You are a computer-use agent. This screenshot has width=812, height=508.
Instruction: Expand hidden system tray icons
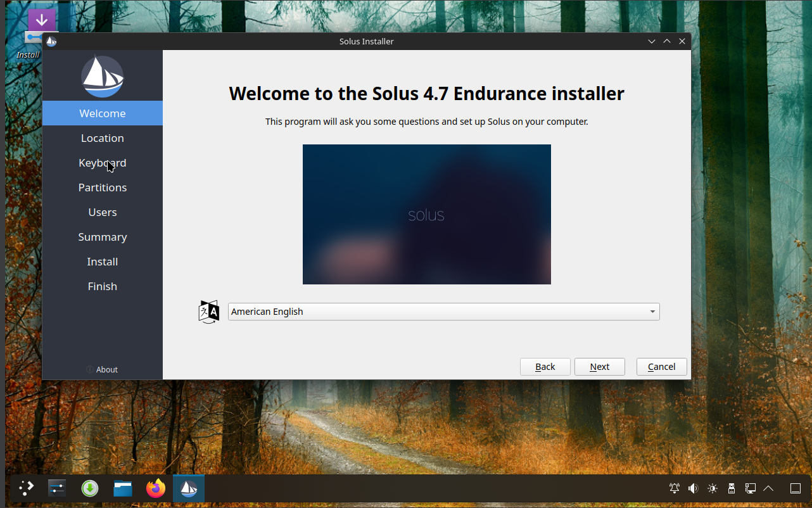768,488
